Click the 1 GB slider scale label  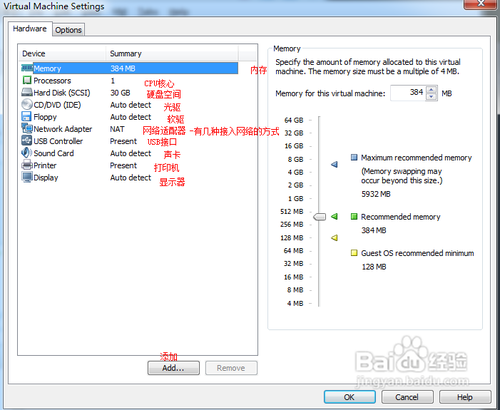pos(296,199)
